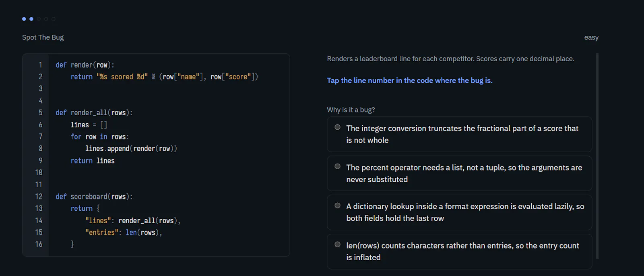Click the third progress dot
Screen dimensions: 644x276
[39, 19]
